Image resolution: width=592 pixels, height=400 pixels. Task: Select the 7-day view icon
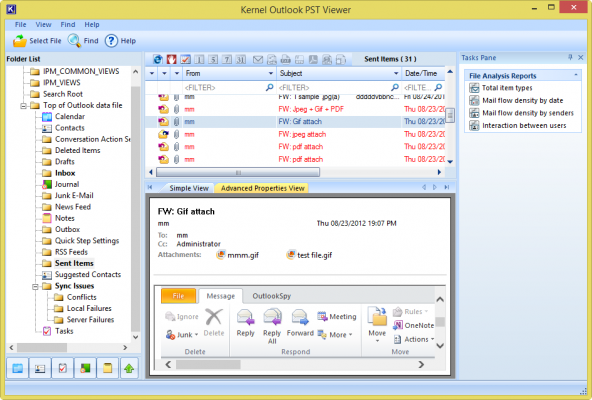coord(227,59)
